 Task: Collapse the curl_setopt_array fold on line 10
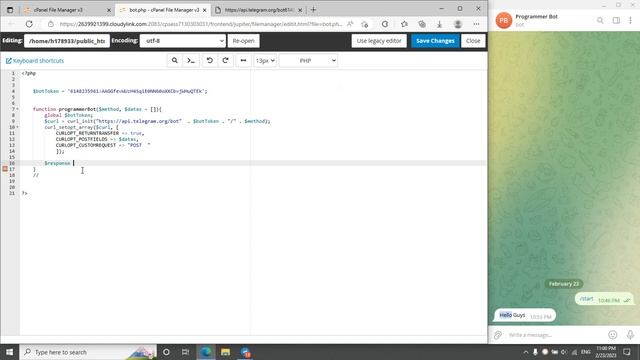pyautogui.click(x=18, y=127)
